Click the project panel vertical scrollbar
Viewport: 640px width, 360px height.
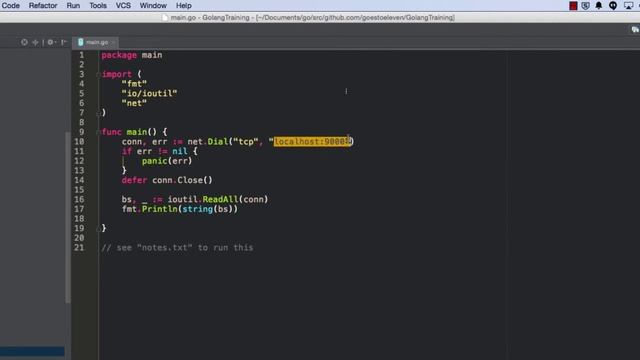click(67, 217)
